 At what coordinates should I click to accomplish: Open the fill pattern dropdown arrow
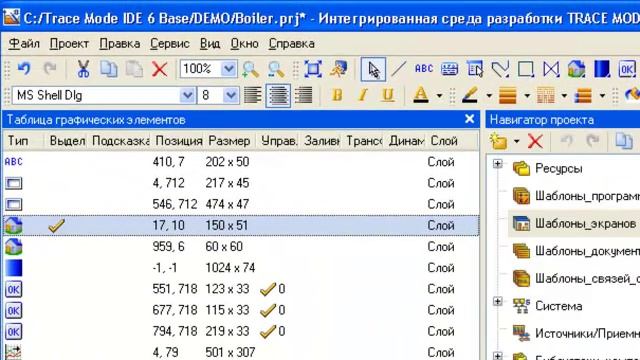point(564,96)
